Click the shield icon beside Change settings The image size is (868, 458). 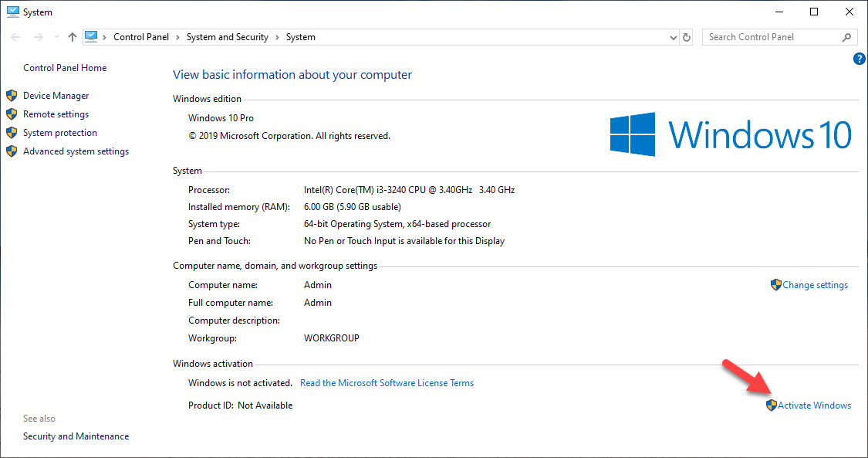pos(775,284)
